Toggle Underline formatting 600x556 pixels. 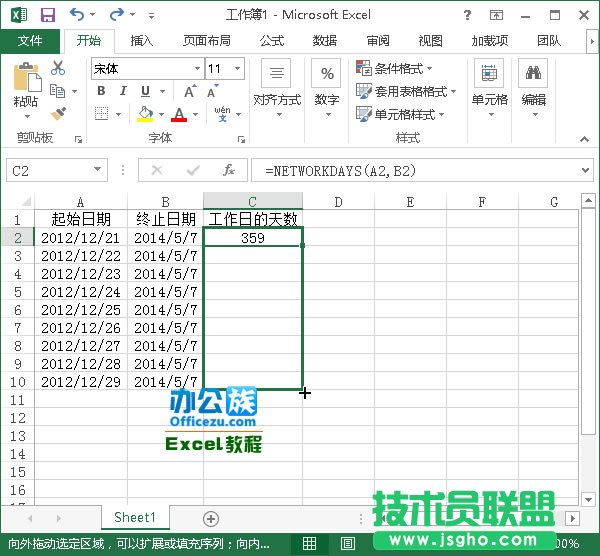click(x=145, y=91)
